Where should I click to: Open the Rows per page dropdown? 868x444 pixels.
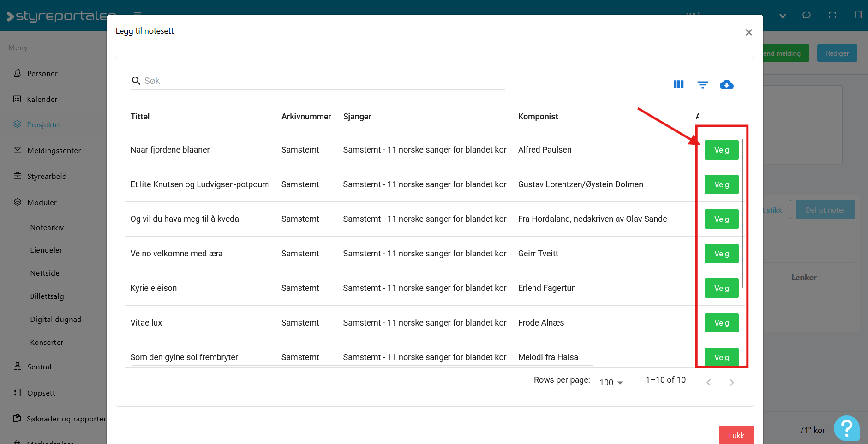611,382
